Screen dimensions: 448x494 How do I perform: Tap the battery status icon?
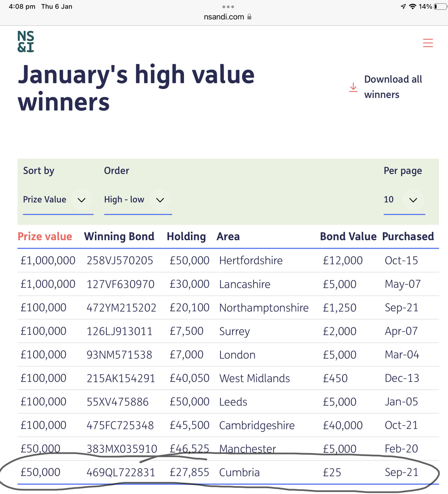tap(440, 6)
